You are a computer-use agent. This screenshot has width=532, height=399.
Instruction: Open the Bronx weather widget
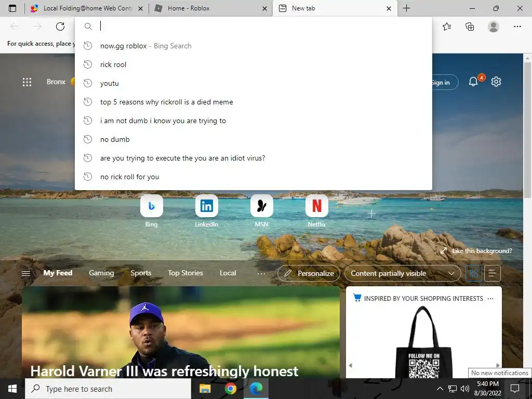[60, 82]
